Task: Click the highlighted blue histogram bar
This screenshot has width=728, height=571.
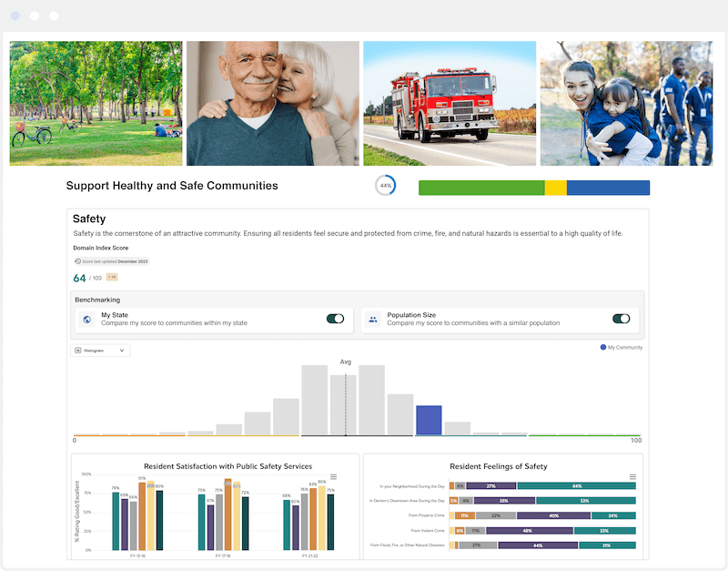Action: [x=429, y=421]
